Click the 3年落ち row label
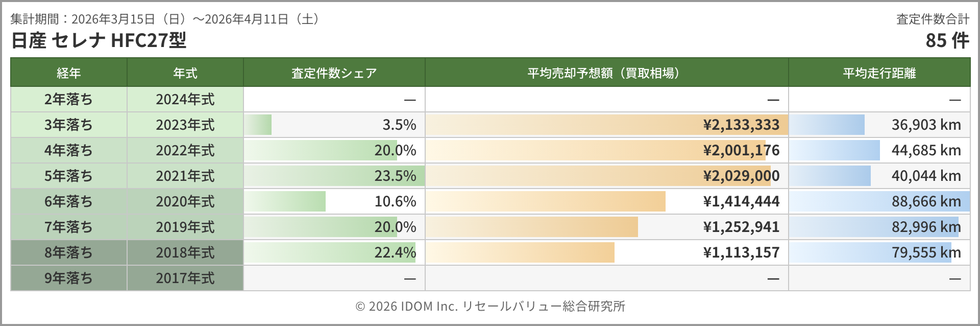Screen dimensions: 980x326 (x=69, y=125)
